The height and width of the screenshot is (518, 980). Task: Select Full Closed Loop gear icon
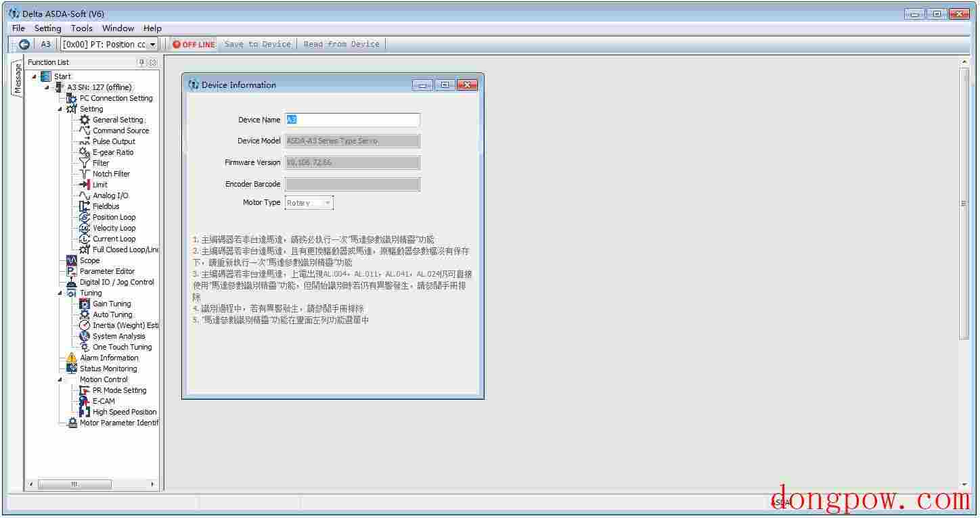coord(85,250)
